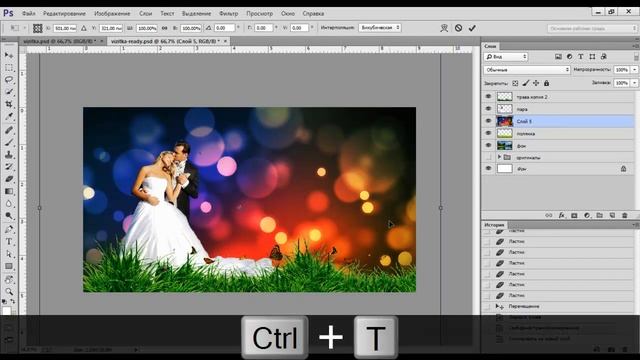Open the Файл menu
640x360 pixels.
coord(29,13)
